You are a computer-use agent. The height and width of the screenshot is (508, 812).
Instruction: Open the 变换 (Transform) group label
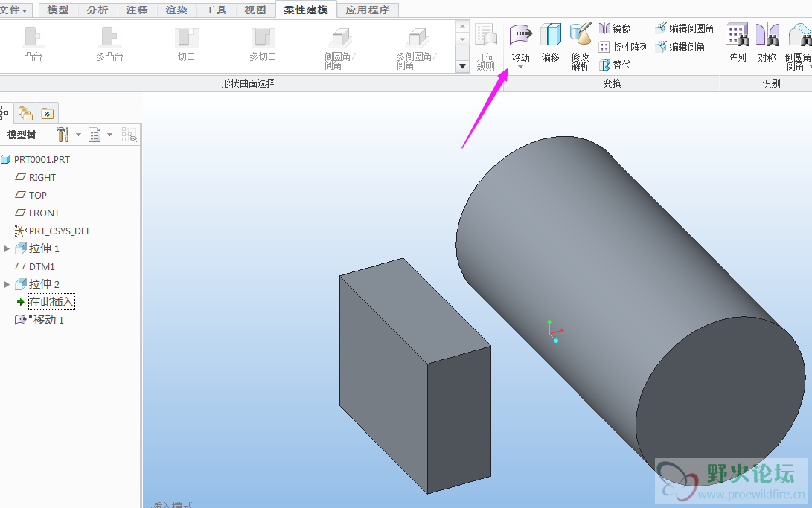coord(612,83)
